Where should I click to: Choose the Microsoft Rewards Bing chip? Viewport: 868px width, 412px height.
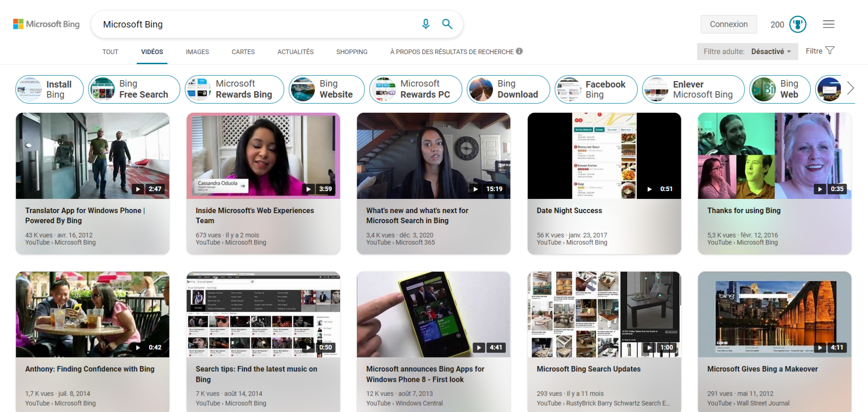coord(234,89)
